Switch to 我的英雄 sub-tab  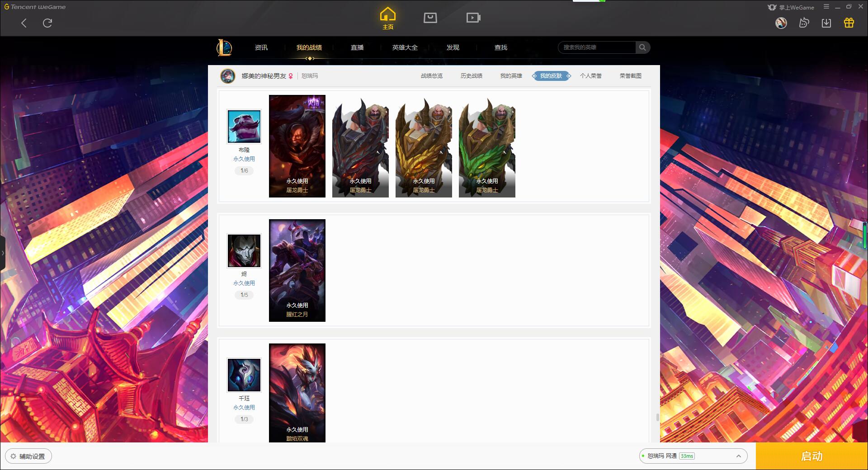click(x=511, y=76)
